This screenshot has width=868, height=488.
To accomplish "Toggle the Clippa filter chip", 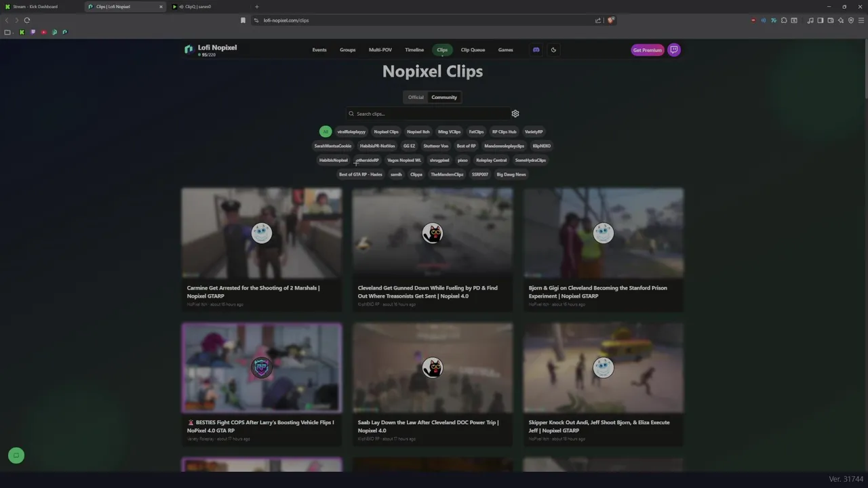I will tap(416, 174).
